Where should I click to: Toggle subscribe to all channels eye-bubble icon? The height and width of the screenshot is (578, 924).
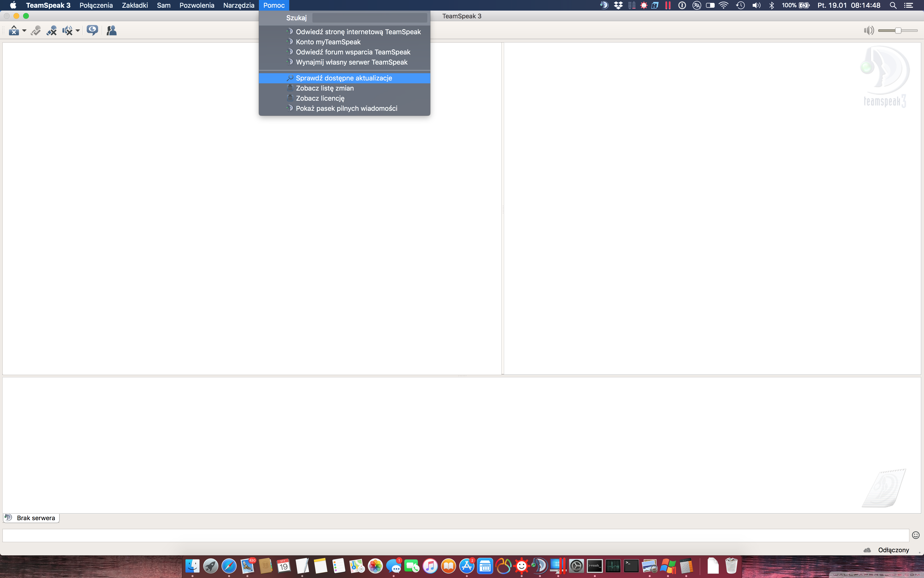[92, 30]
